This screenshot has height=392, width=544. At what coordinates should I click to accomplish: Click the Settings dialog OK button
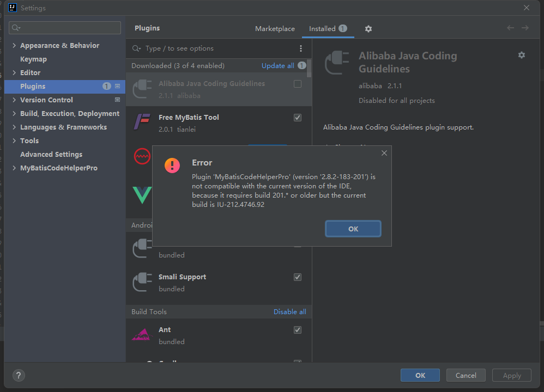tap(420, 375)
